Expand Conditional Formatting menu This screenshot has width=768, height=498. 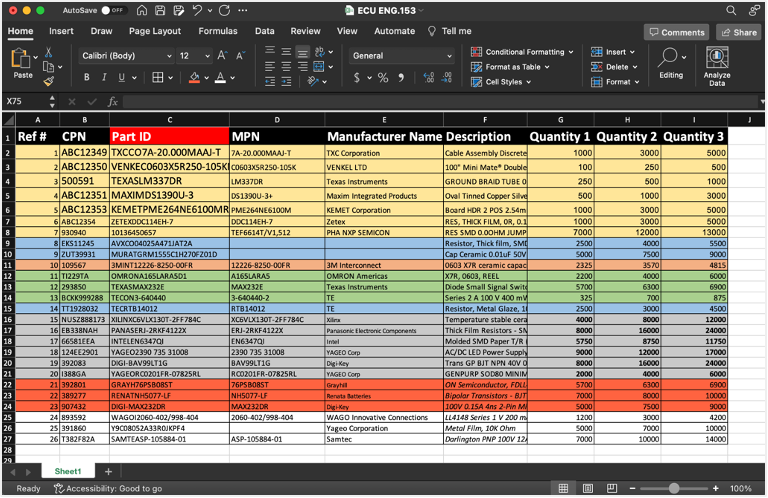pyautogui.click(x=522, y=52)
